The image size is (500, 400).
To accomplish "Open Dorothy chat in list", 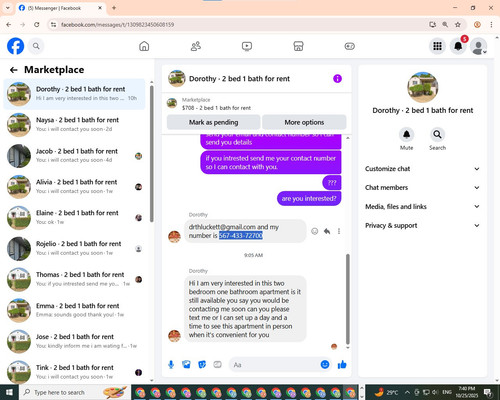I will click(x=74, y=94).
